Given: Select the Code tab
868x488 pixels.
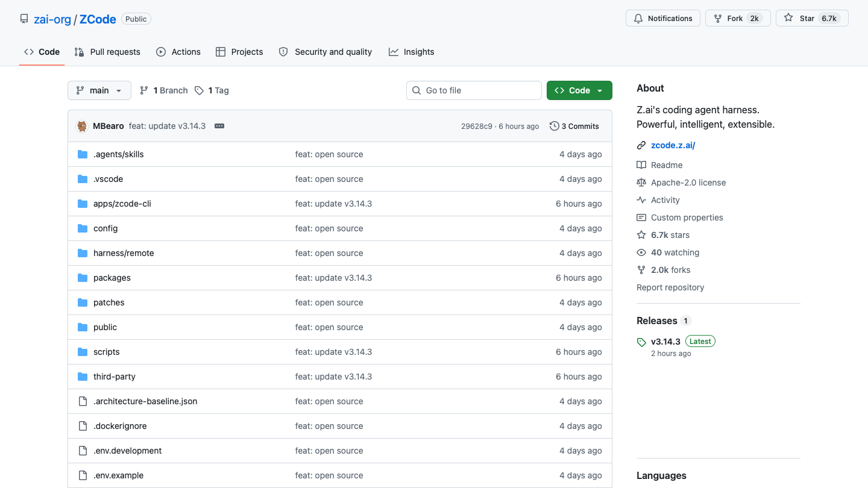Looking at the screenshot, I should tap(42, 52).
